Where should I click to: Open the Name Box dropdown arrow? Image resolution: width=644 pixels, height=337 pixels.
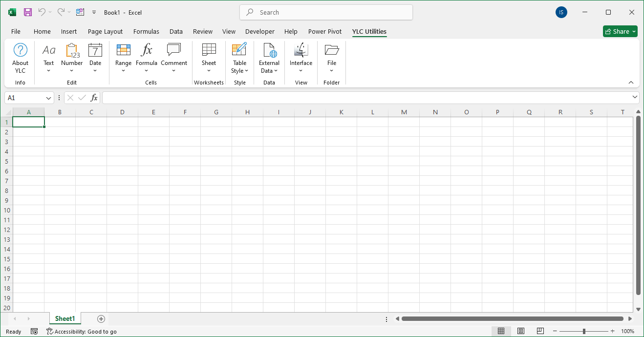pyautogui.click(x=49, y=98)
